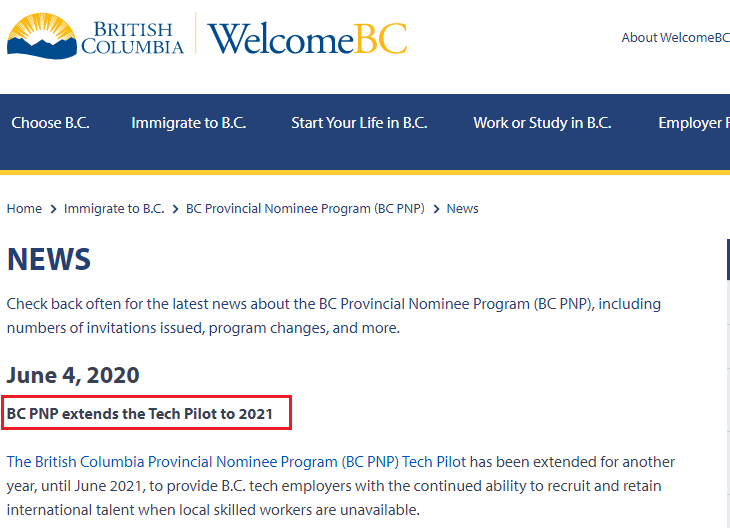
Task: Click the chevron right after Home breadcrumb
Action: pyautogui.click(x=53, y=209)
